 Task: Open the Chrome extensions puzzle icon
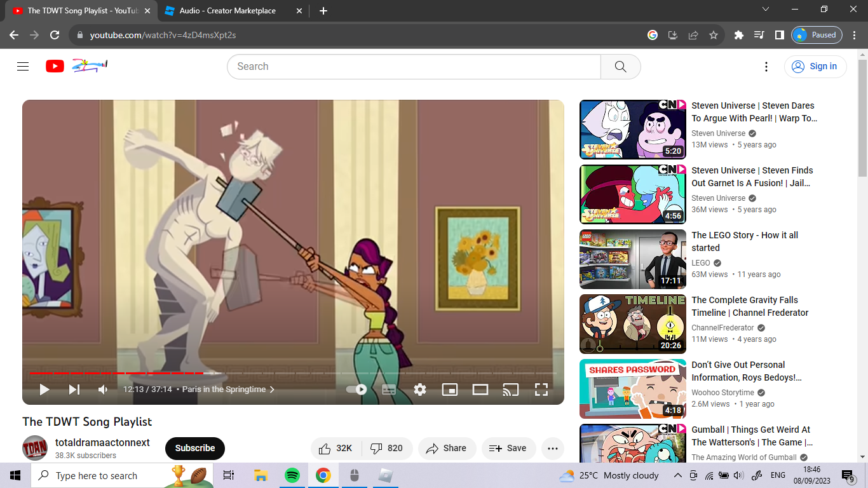739,35
